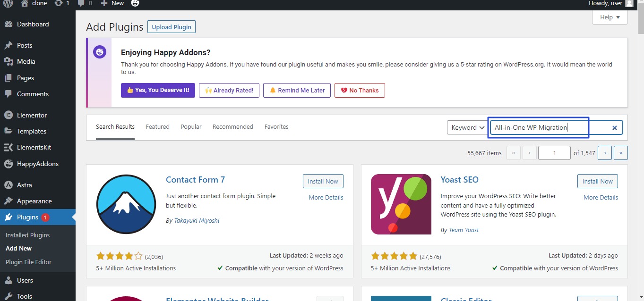Switch to the Featured plugins tab
The width and height of the screenshot is (644, 301).
pyautogui.click(x=157, y=127)
